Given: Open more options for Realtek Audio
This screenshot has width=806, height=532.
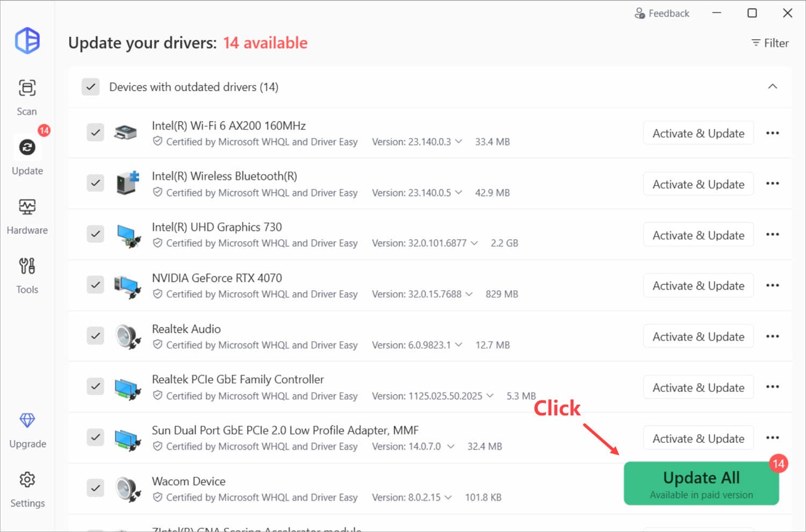Looking at the screenshot, I should [x=772, y=336].
